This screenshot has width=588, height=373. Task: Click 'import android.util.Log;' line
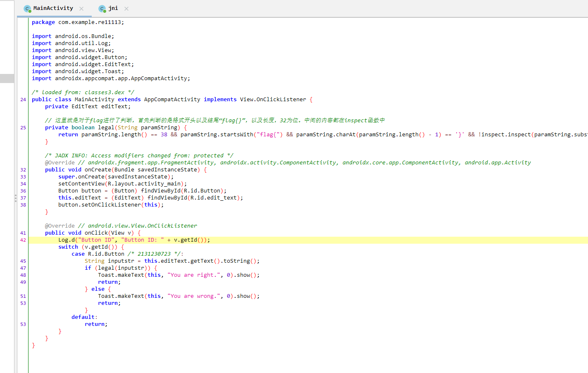click(71, 43)
